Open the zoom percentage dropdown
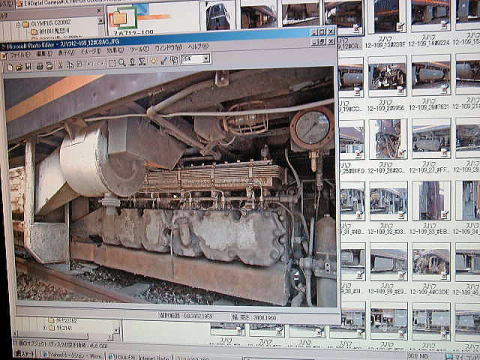The width and height of the screenshot is (480, 360). (x=206, y=59)
